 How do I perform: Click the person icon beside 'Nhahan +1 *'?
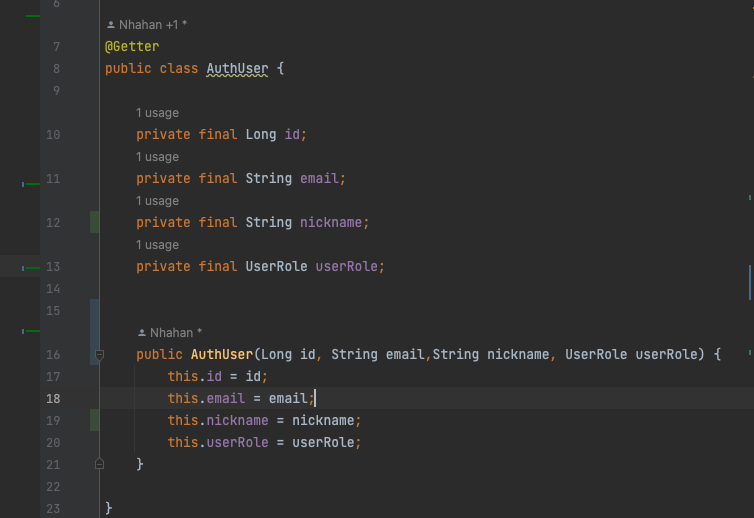pos(111,25)
